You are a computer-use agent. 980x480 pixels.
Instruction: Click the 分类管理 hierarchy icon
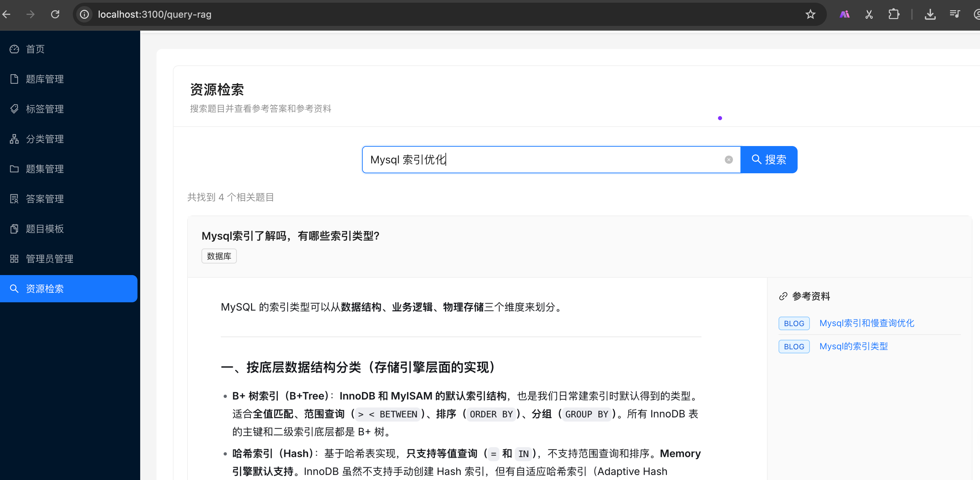(x=14, y=139)
